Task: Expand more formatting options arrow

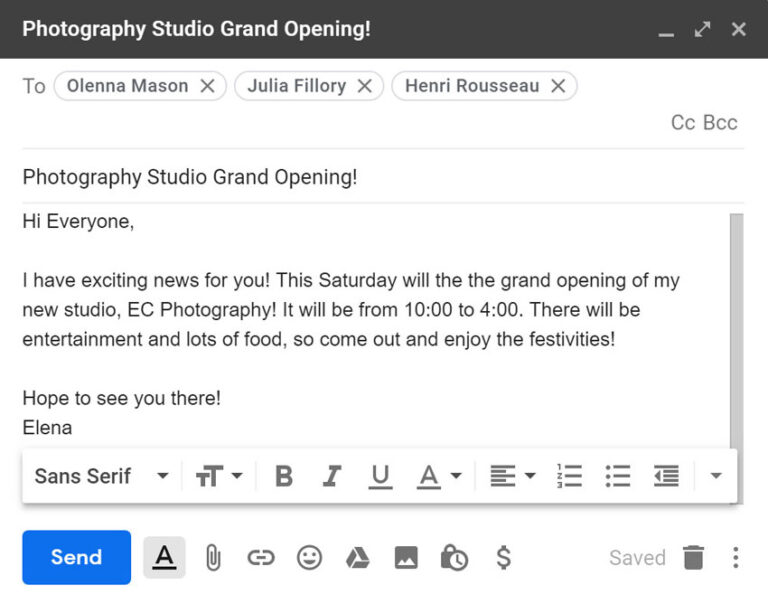Action: pyautogui.click(x=716, y=476)
